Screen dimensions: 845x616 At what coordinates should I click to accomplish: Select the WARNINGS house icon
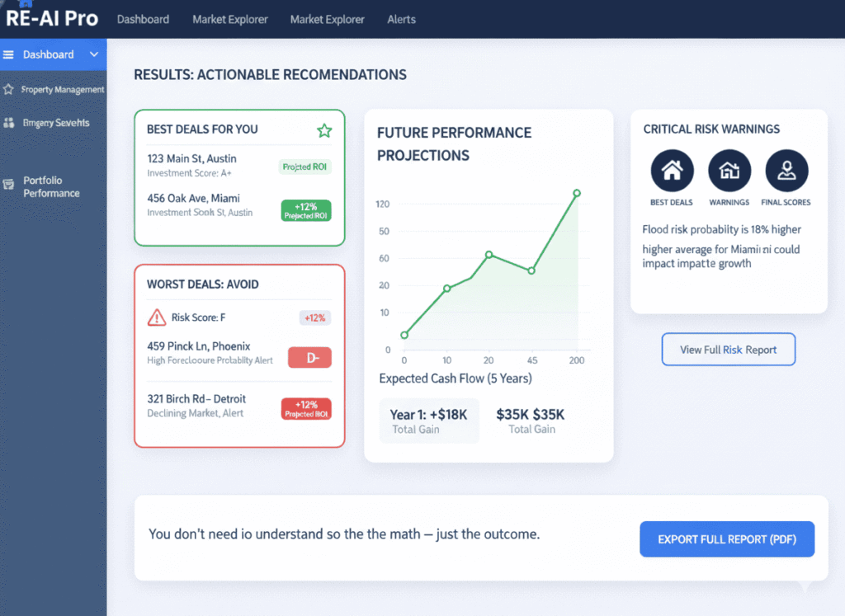(x=729, y=171)
